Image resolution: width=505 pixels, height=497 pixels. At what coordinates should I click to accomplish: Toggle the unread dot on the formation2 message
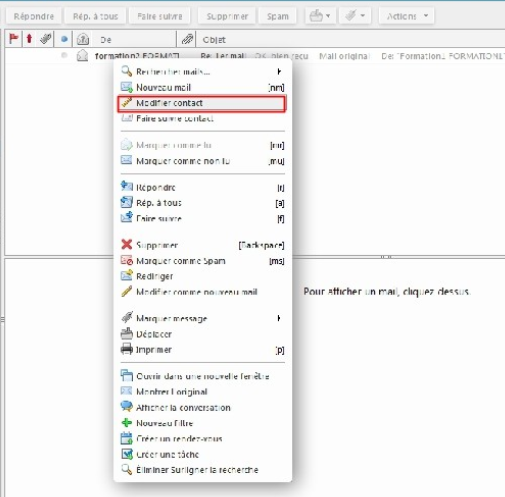coord(64,55)
